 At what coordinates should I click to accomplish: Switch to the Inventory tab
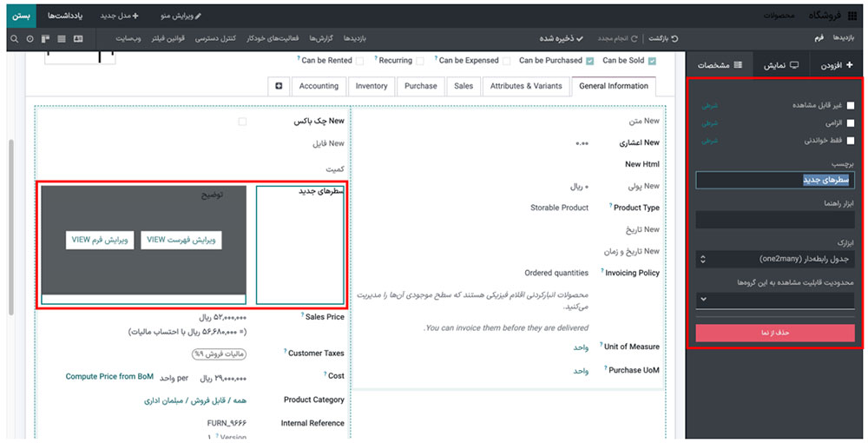tap(372, 86)
